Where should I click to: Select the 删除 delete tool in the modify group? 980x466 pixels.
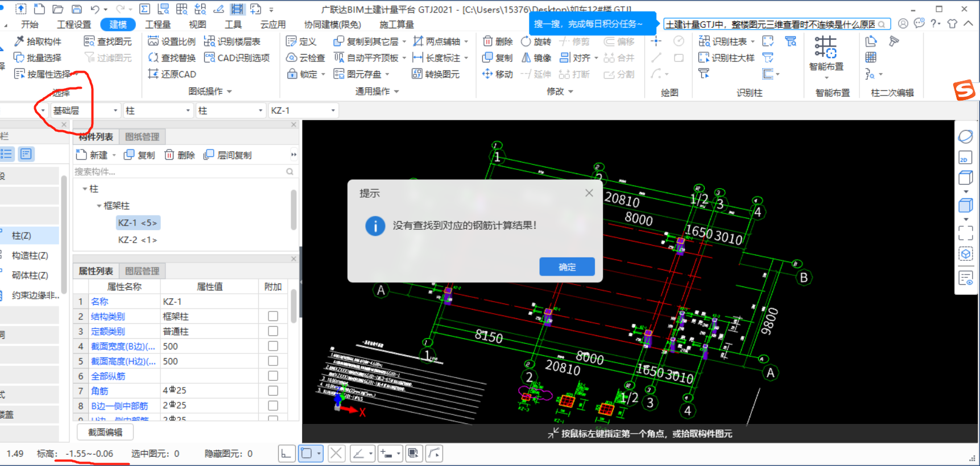point(498,41)
